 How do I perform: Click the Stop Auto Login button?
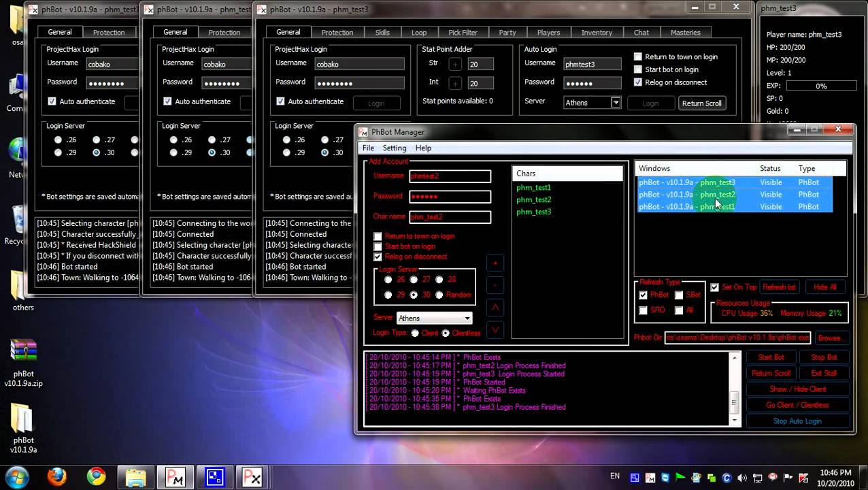pos(797,421)
